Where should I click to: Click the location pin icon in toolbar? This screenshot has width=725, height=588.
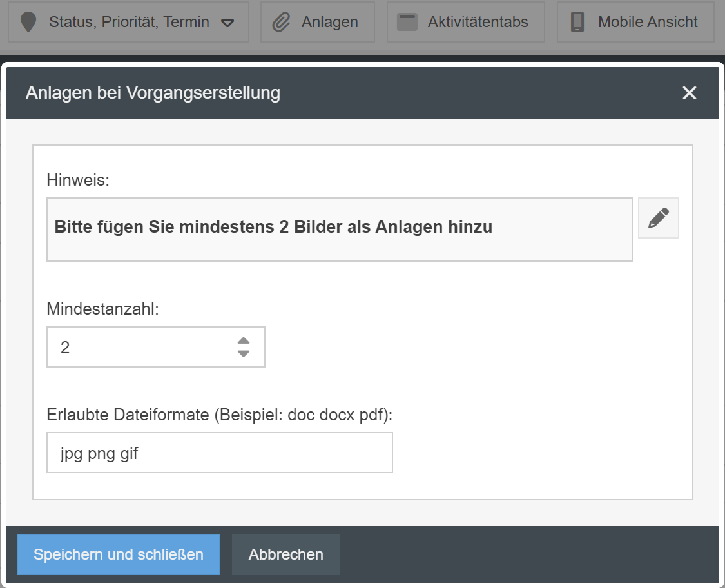pyautogui.click(x=28, y=22)
